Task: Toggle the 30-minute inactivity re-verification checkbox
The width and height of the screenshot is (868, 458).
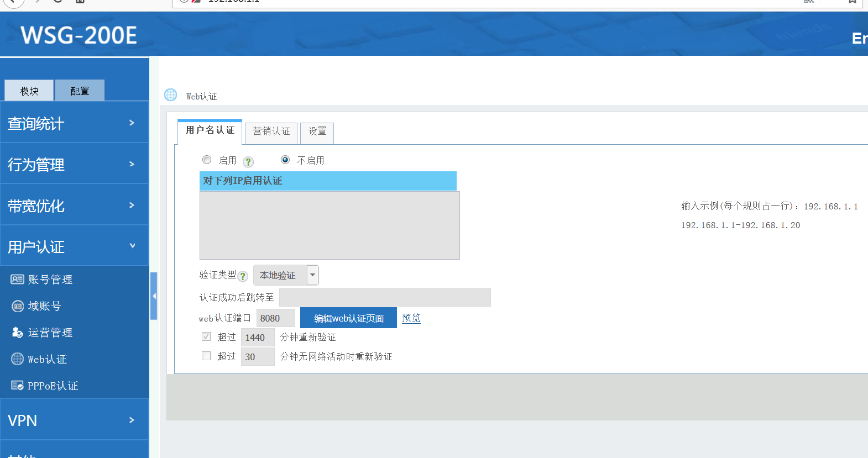Action: coord(206,356)
